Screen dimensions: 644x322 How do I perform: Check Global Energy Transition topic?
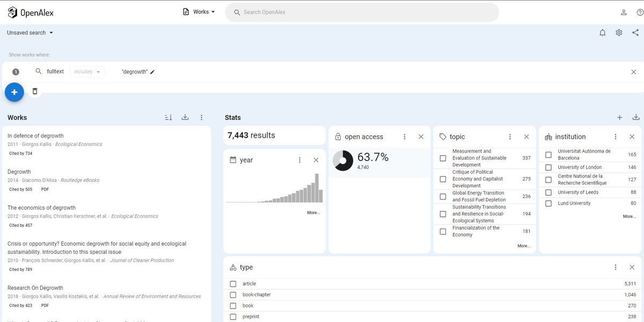point(443,196)
